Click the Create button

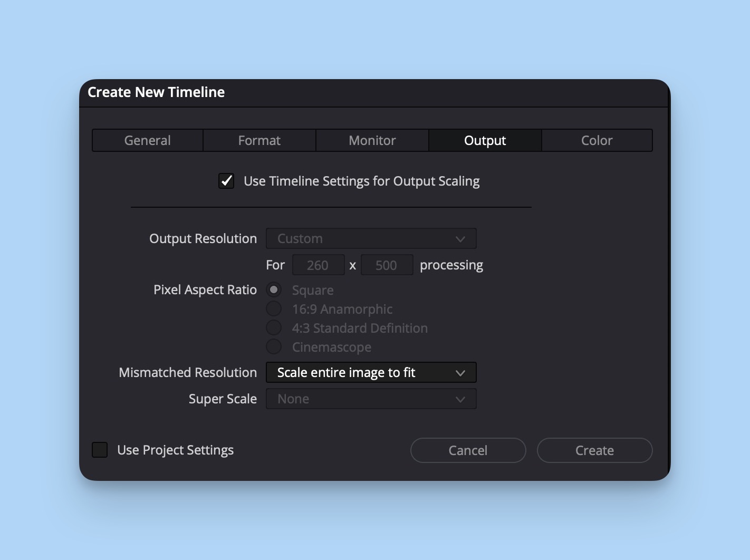595,450
